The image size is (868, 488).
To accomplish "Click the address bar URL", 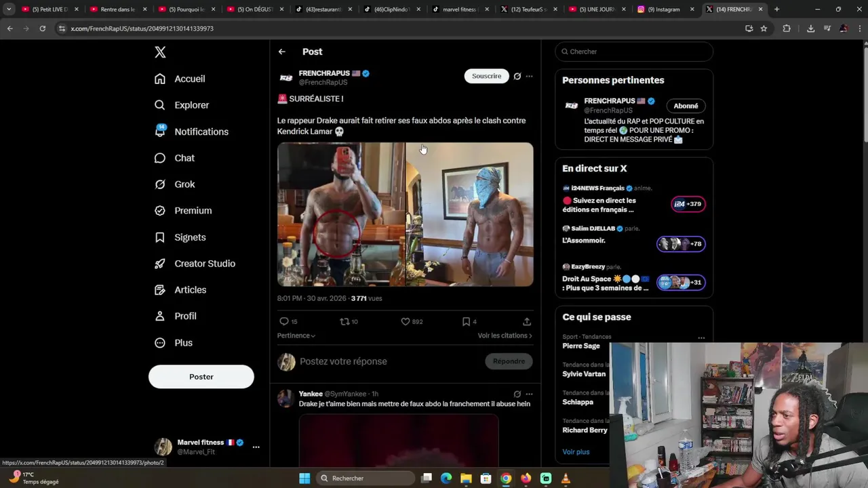I will click(142, 28).
